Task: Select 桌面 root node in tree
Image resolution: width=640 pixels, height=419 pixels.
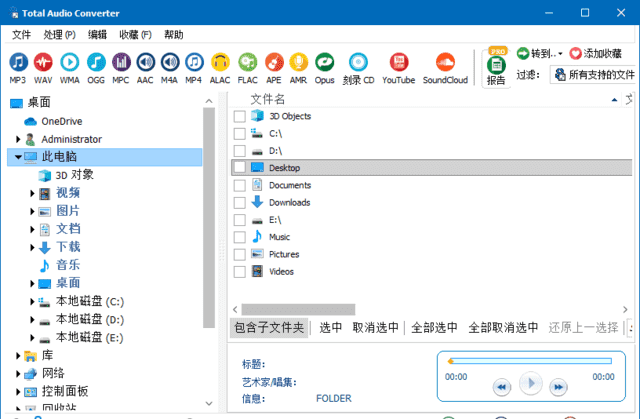Action: tap(39, 102)
